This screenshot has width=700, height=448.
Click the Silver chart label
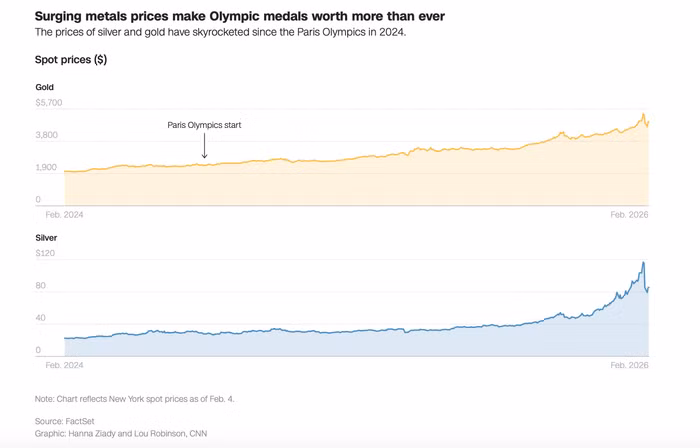46,238
